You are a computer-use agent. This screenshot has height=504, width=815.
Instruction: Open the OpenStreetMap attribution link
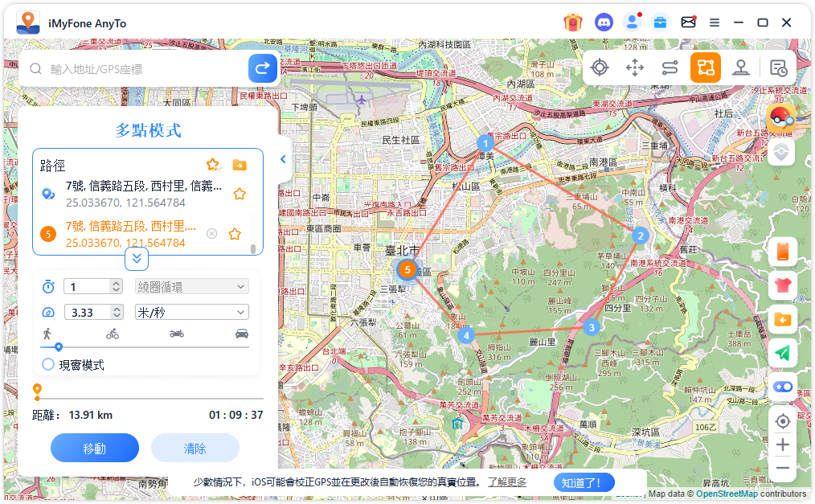727,494
